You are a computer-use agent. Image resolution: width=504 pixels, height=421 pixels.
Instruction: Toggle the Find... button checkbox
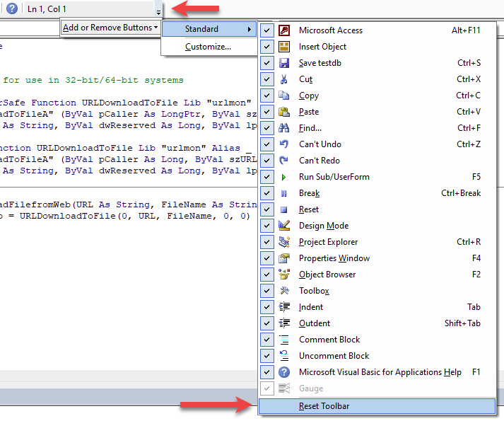(266, 128)
